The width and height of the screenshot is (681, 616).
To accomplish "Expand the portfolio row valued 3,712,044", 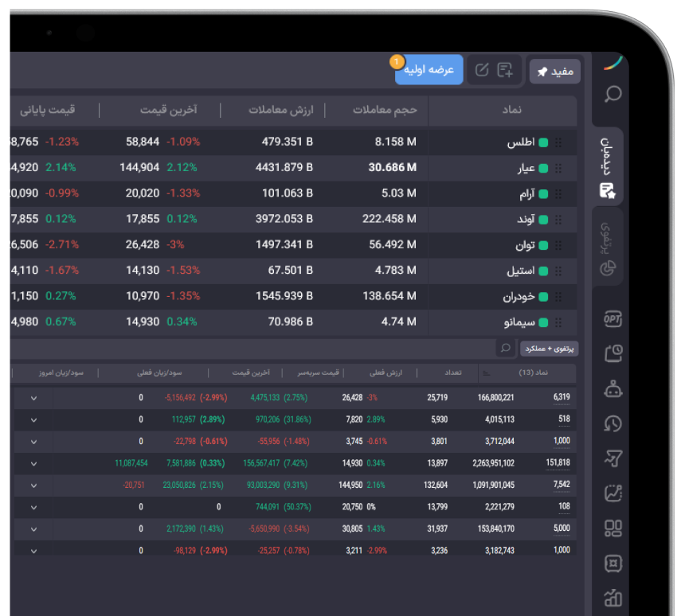I will [33, 442].
